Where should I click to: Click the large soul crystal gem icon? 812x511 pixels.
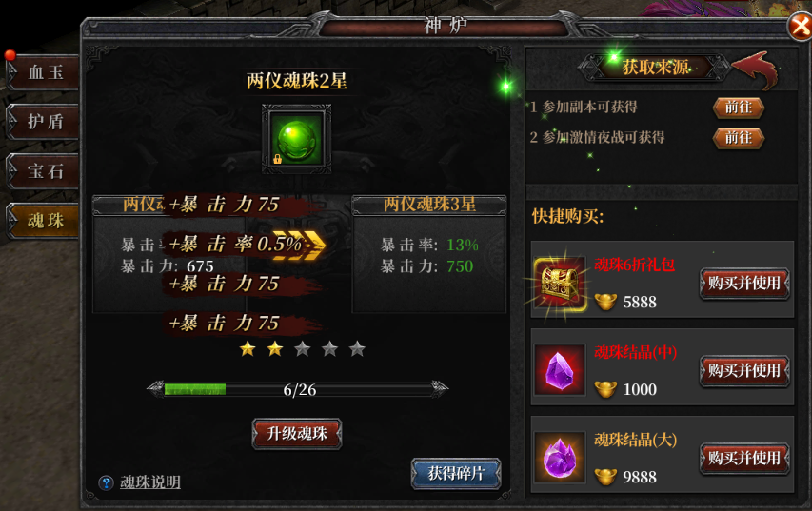(x=560, y=457)
